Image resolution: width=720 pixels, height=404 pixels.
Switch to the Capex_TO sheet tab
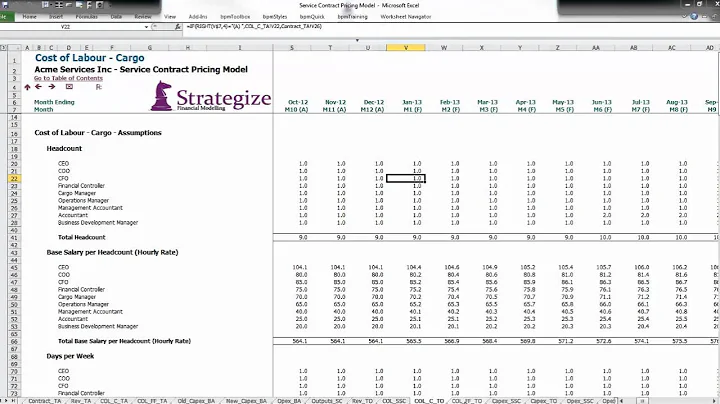(544, 401)
